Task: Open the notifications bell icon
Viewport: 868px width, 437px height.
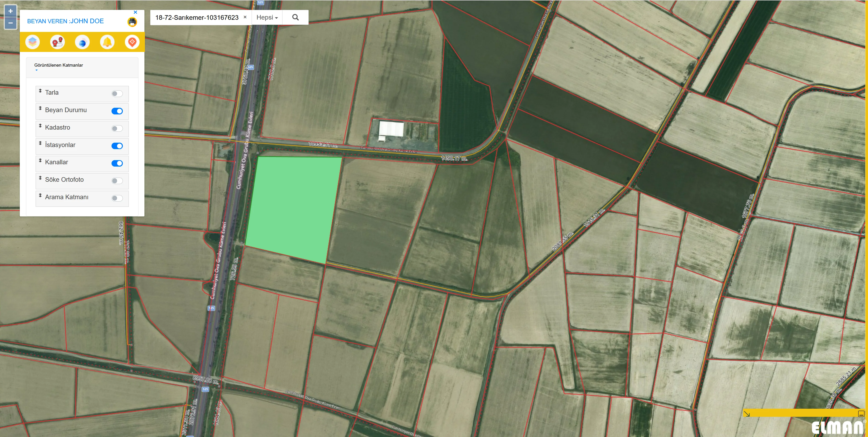Action: 107,42
